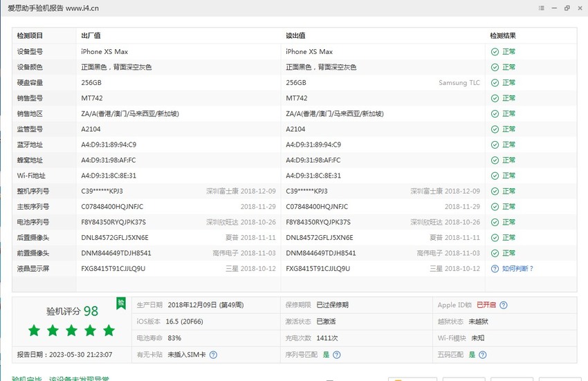Click charge count 1411次
This screenshot has width=588, height=381.
pyautogui.click(x=327, y=338)
